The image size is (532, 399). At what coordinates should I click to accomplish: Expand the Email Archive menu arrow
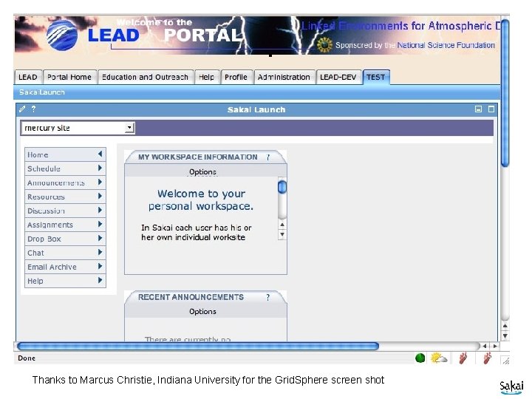[x=100, y=266]
